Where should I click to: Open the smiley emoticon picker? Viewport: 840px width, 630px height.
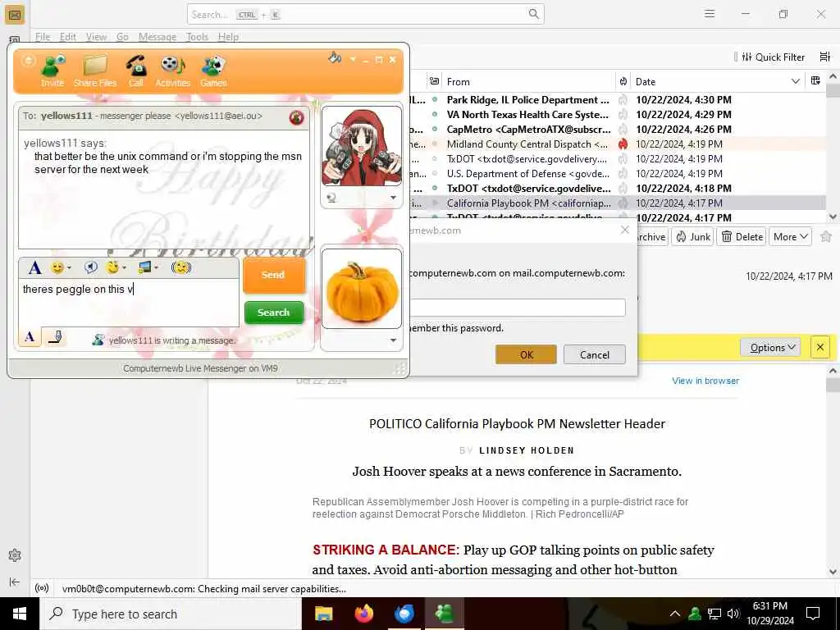(x=57, y=267)
